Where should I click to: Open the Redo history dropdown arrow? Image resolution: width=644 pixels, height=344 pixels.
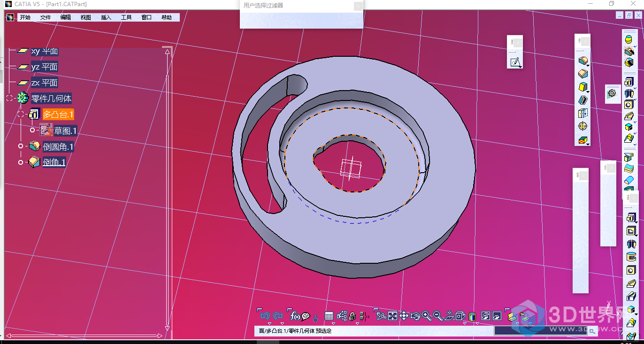[282, 323]
